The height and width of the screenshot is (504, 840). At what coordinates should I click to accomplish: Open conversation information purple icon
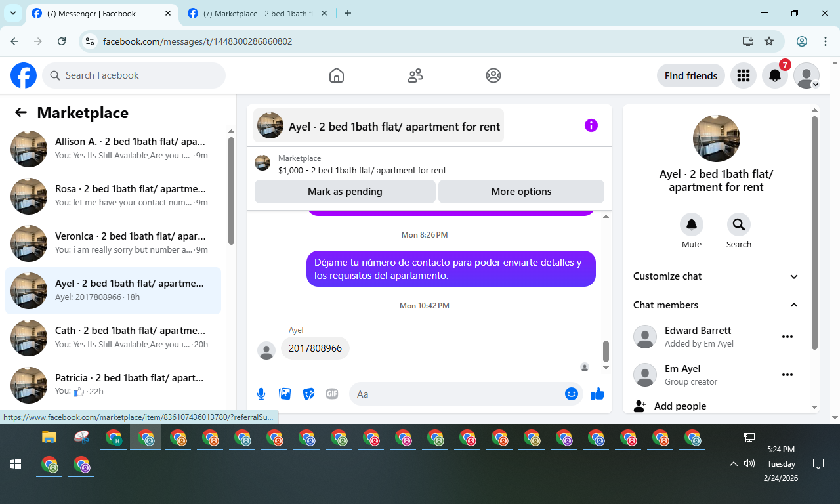pos(591,125)
